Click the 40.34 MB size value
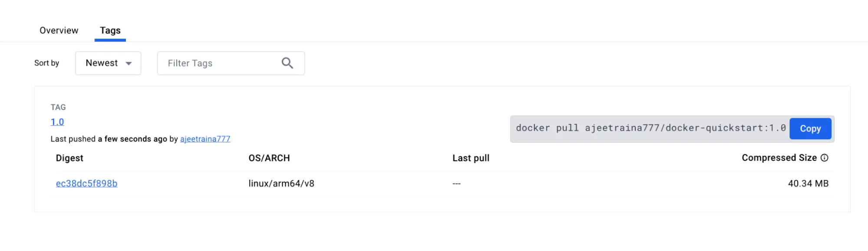Screen dimensions: 868x251 click(x=809, y=183)
